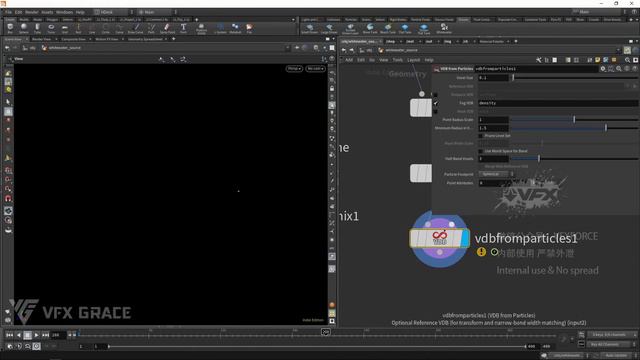
Task: Open Persp camera dropdown in viewport
Action: [x=294, y=69]
